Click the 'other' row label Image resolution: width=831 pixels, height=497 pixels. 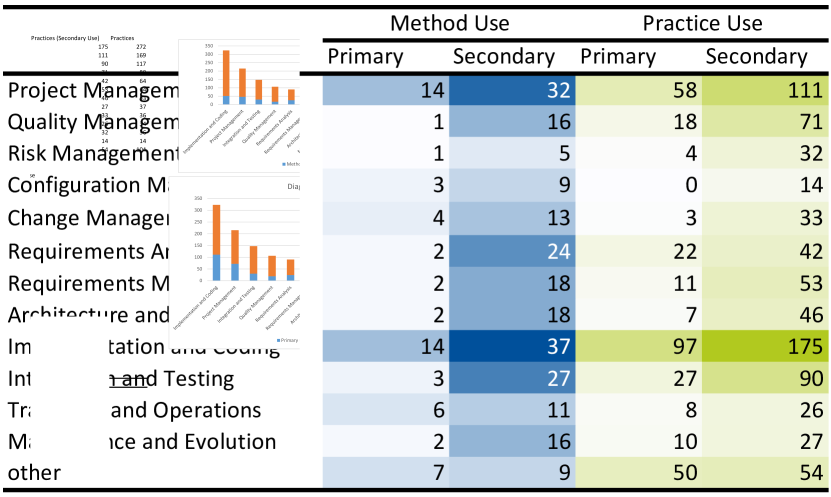click(x=34, y=472)
